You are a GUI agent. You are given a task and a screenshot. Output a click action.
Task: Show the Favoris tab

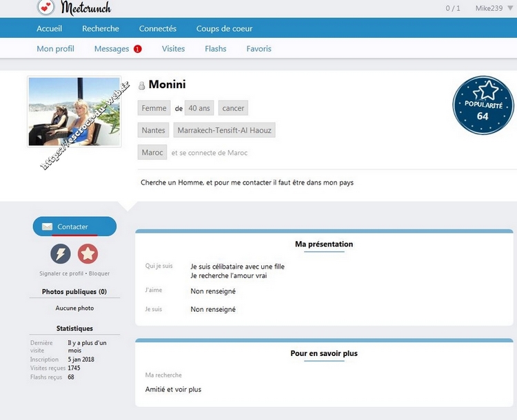258,49
